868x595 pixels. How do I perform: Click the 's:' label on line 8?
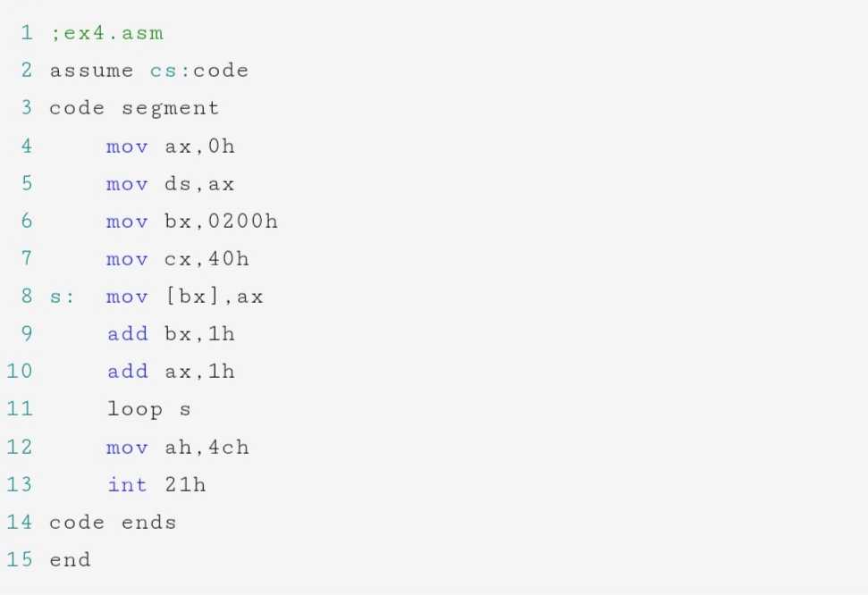62,297
